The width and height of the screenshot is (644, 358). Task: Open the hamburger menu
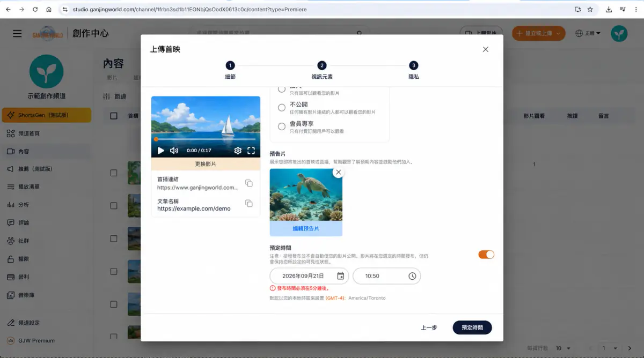(x=17, y=33)
